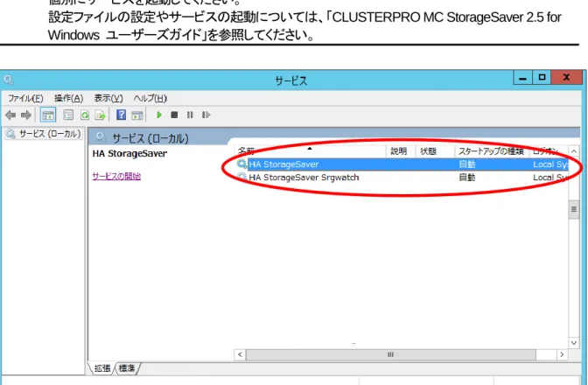Click the Export List toolbar icon
The width and height of the screenshot is (588, 385).
click(x=101, y=115)
